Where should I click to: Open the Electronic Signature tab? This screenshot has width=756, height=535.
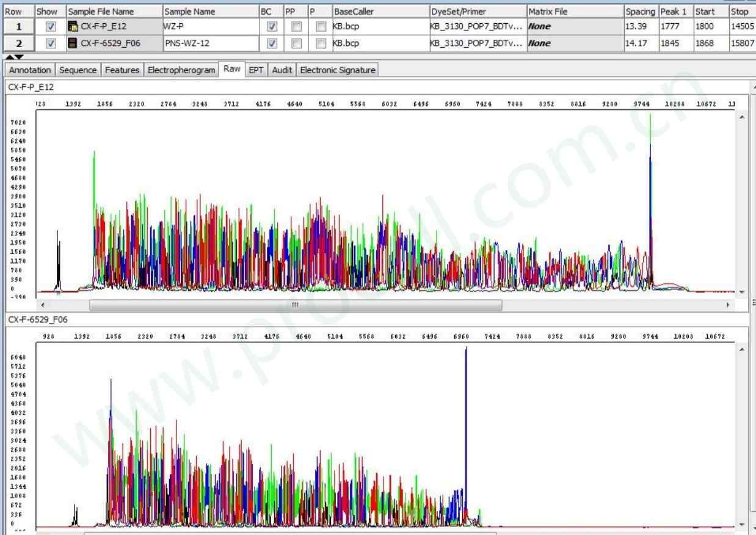click(x=338, y=70)
